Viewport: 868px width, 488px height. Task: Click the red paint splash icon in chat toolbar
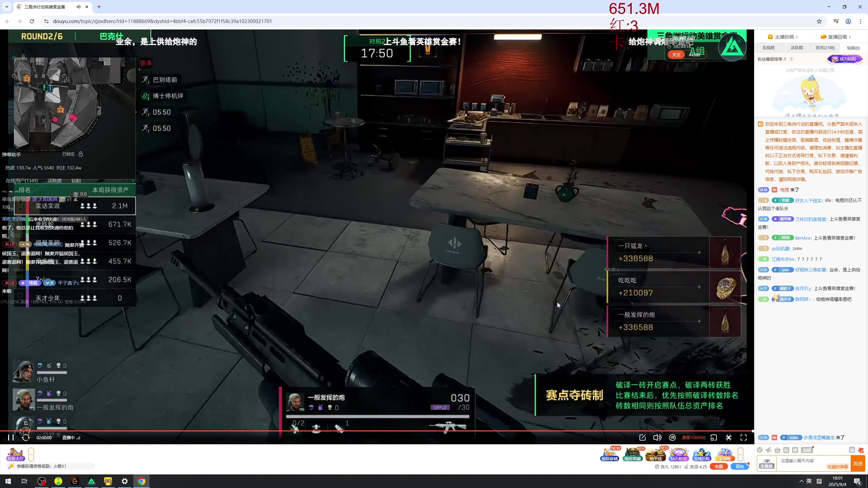(861, 450)
